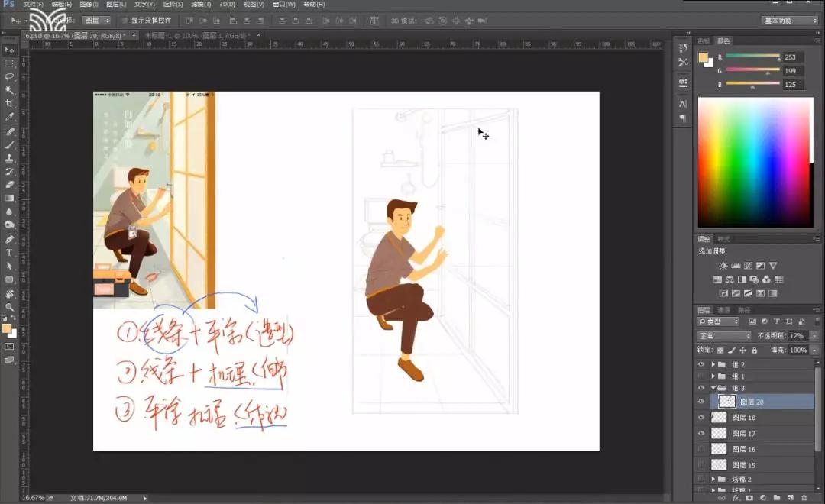Lock all attributes with padlock icon
The height and width of the screenshot is (504, 825).
pyautogui.click(x=754, y=351)
